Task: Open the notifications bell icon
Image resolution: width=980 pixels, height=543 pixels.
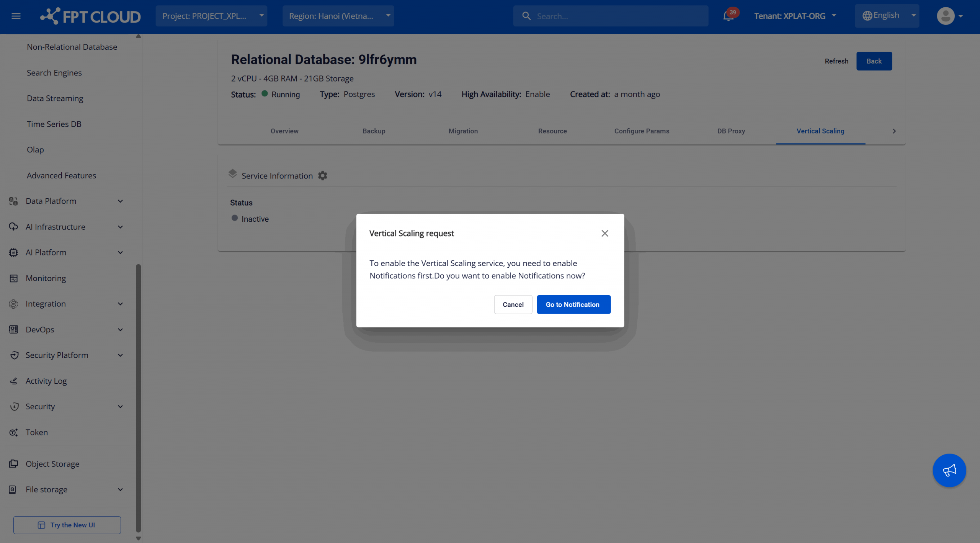Action: tap(728, 16)
